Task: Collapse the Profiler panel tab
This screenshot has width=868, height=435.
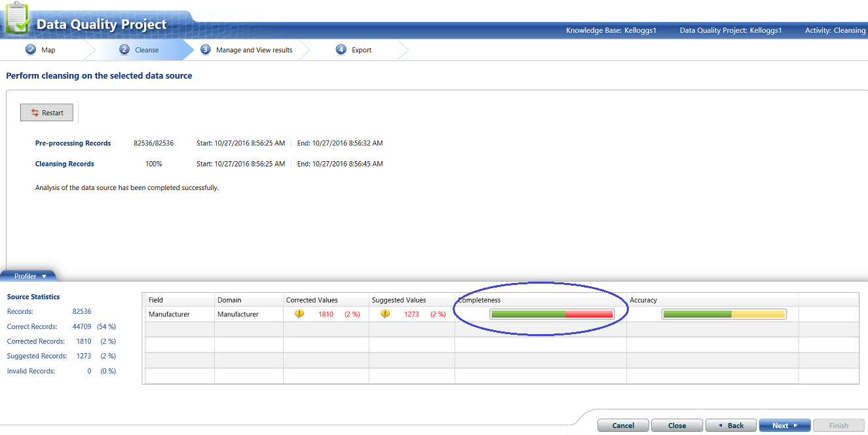Action: pyautogui.click(x=29, y=276)
